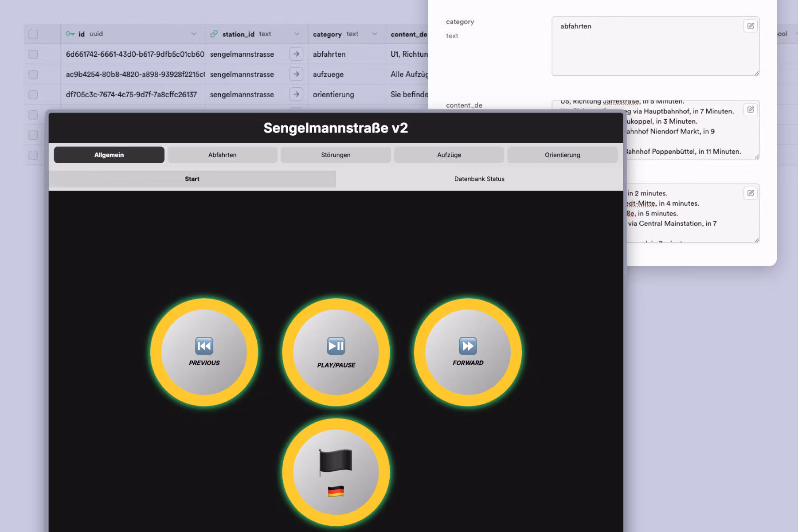Open the Datenbank Status sub-tab
Image resolution: width=798 pixels, height=532 pixels.
(x=479, y=179)
